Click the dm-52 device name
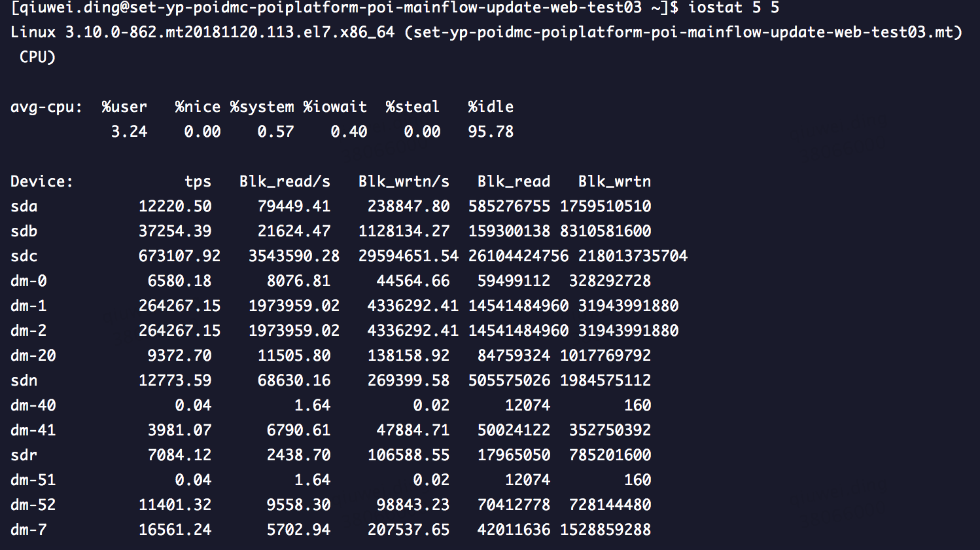The image size is (980, 550). [33, 505]
